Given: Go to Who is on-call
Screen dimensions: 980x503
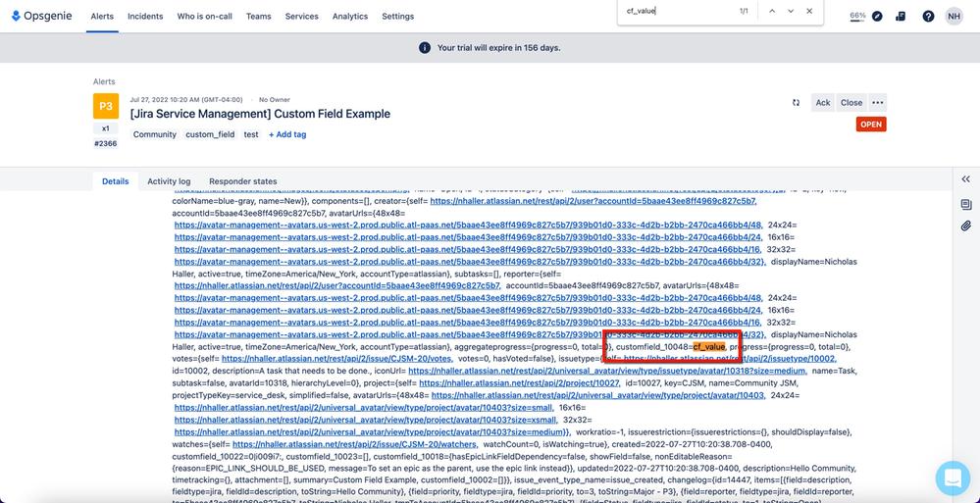Looking at the screenshot, I should tap(204, 17).
